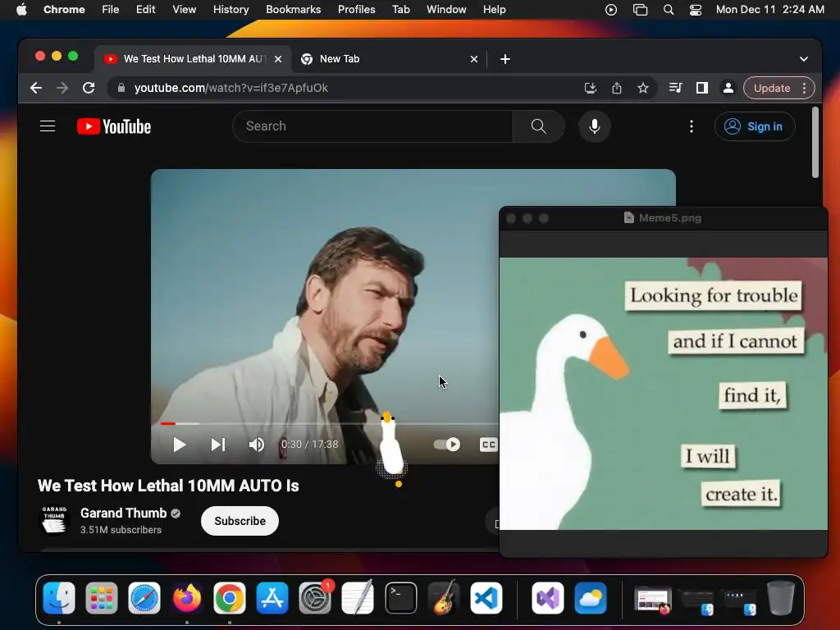Viewport: 840px width, 630px height.
Task: Go to the YouTube home logo
Action: point(114,126)
